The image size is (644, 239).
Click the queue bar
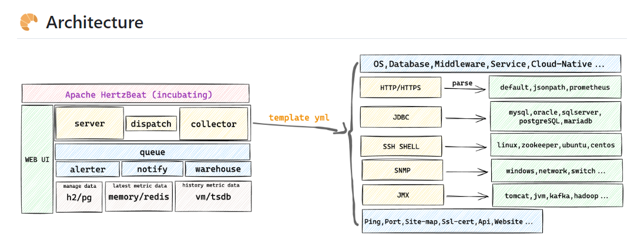pyautogui.click(x=152, y=152)
